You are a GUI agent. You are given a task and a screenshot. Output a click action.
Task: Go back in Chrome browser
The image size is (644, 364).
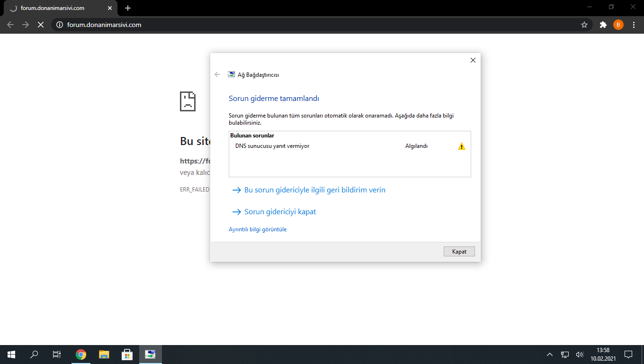coord(10,25)
